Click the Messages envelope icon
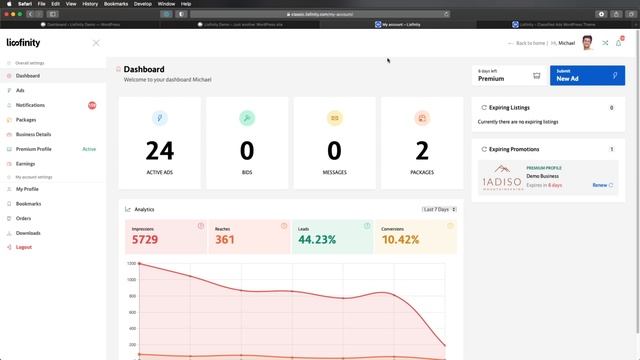640x360 pixels. click(x=335, y=118)
